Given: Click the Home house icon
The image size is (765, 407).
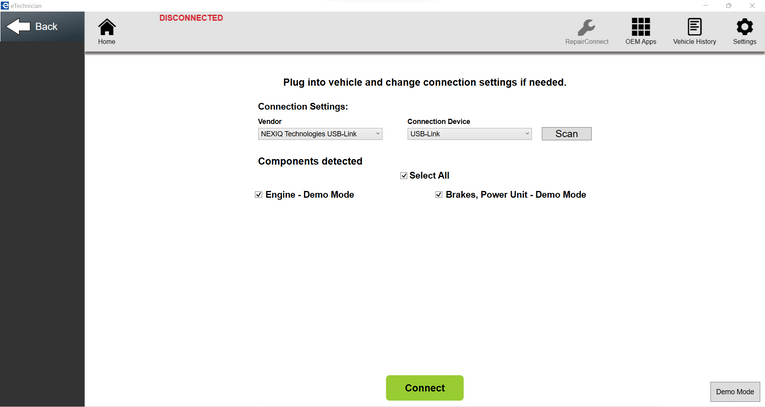Looking at the screenshot, I should click(x=107, y=27).
